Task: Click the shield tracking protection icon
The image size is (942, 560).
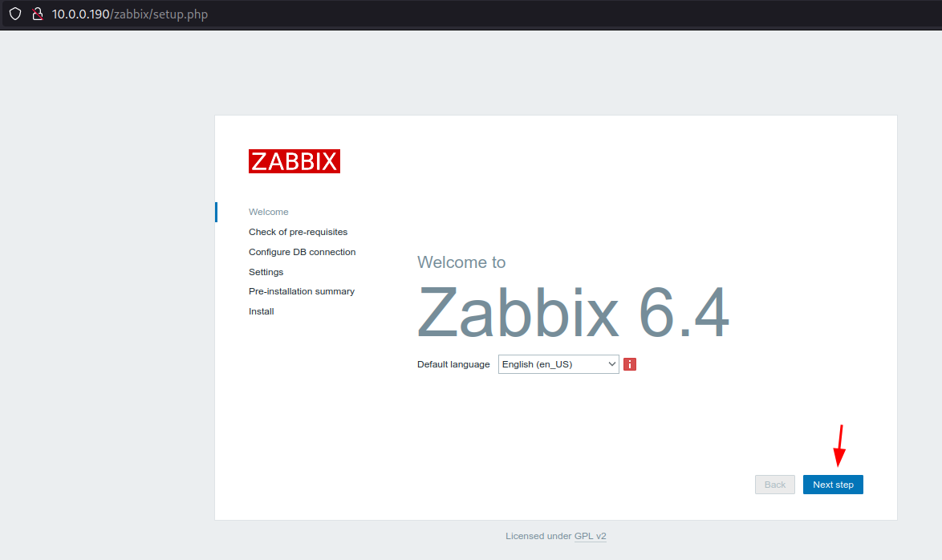Action: (15, 14)
